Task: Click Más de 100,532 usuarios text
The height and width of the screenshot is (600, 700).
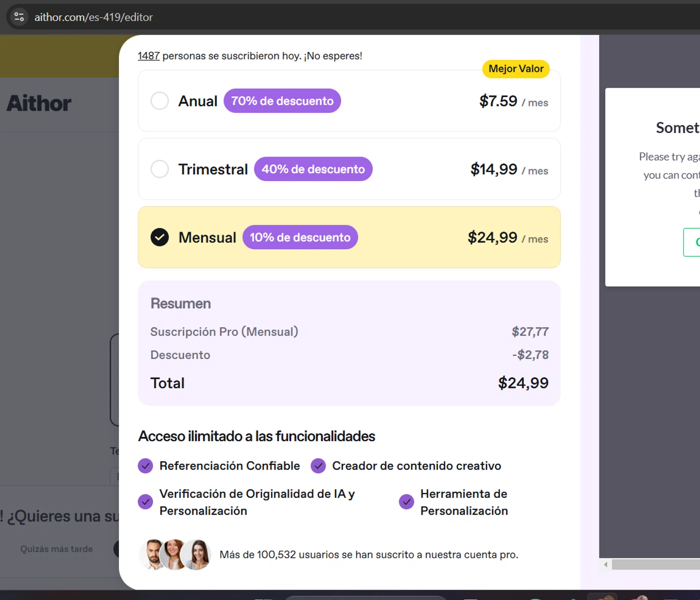Action: coord(369,555)
